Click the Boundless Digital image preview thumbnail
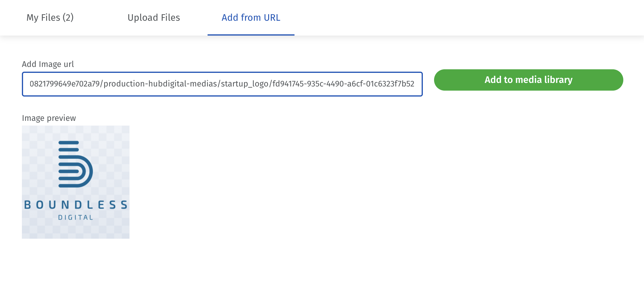The image size is (644, 292). coord(76,182)
